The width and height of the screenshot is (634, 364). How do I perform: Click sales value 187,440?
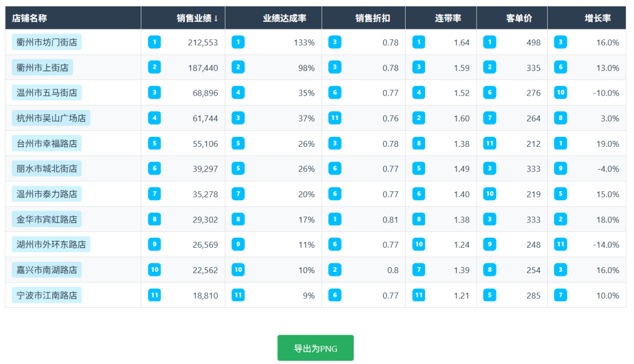(x=203, y=68)
